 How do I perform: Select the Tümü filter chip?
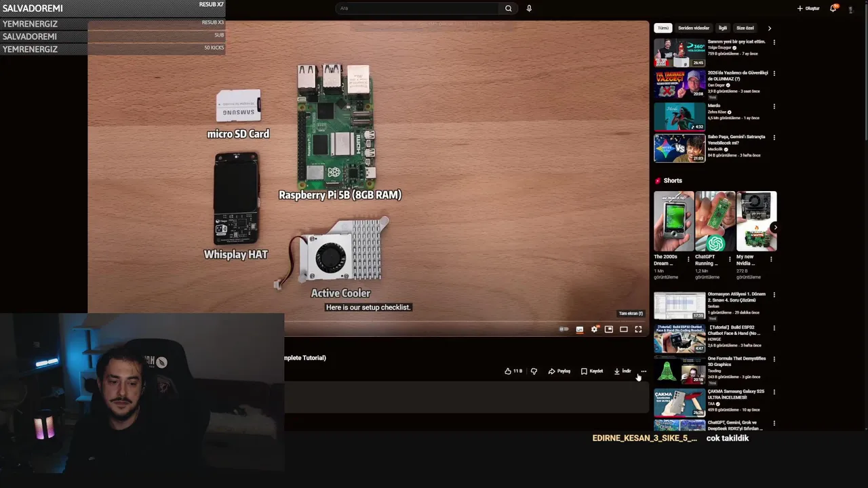[x=663, y=28]
